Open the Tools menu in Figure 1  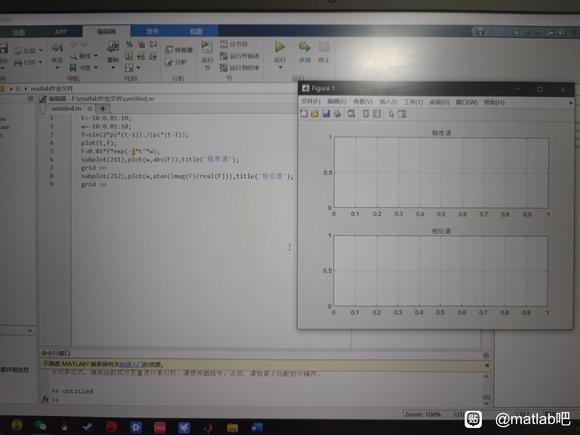coord(413,102)
